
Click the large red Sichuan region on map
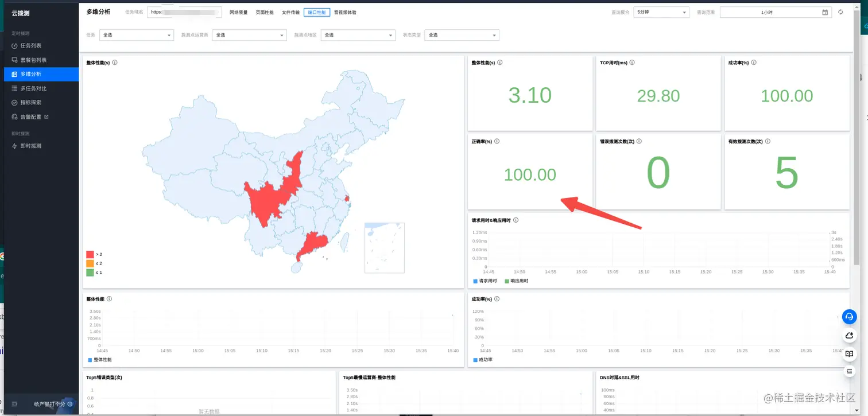coord(266,202)
